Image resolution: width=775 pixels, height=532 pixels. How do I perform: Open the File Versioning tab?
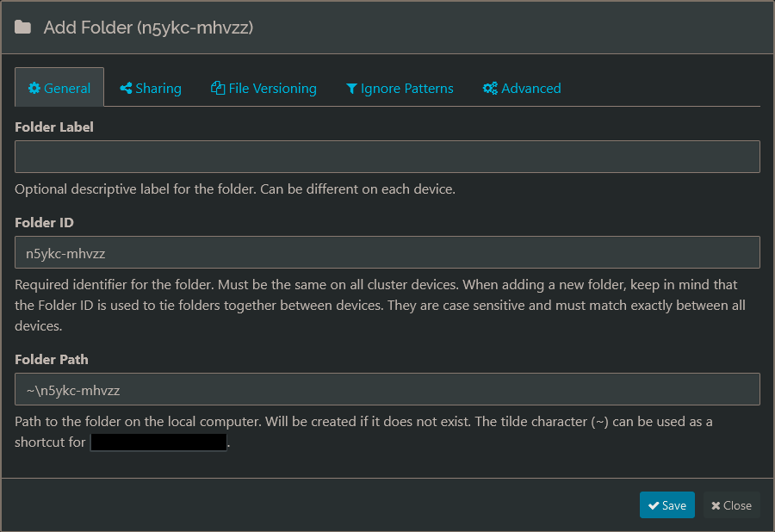263,88
